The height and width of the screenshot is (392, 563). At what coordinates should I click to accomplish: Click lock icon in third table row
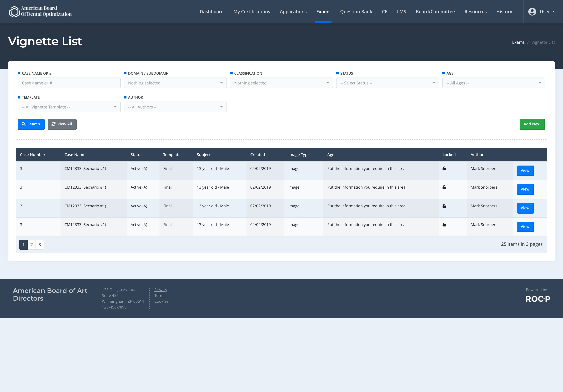[444, 206]
